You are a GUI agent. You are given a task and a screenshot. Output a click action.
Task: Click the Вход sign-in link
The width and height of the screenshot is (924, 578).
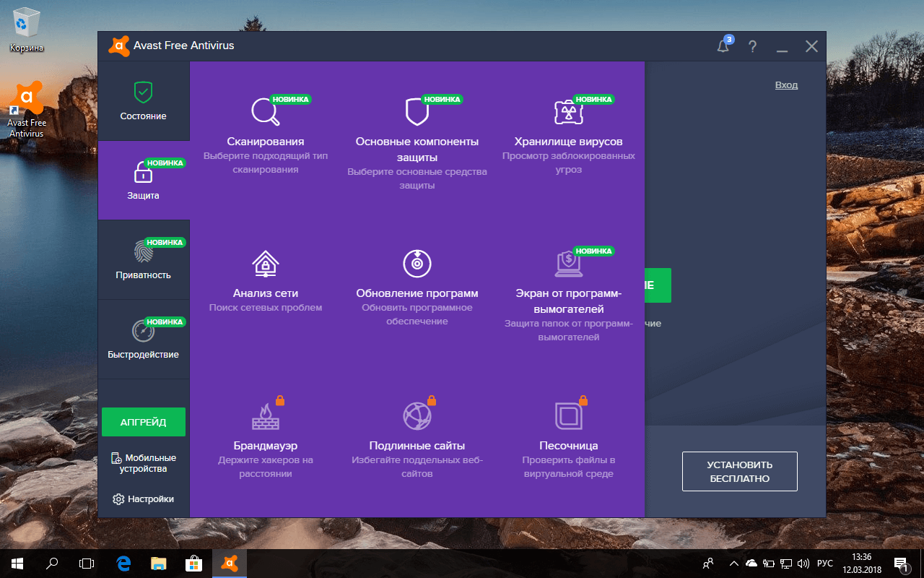coord(785,85)
